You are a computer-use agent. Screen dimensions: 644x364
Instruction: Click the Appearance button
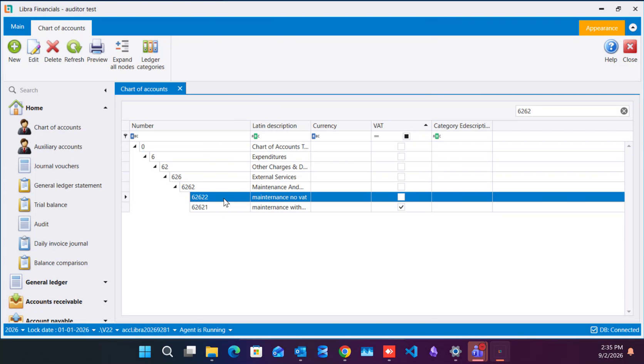[602, 28]
